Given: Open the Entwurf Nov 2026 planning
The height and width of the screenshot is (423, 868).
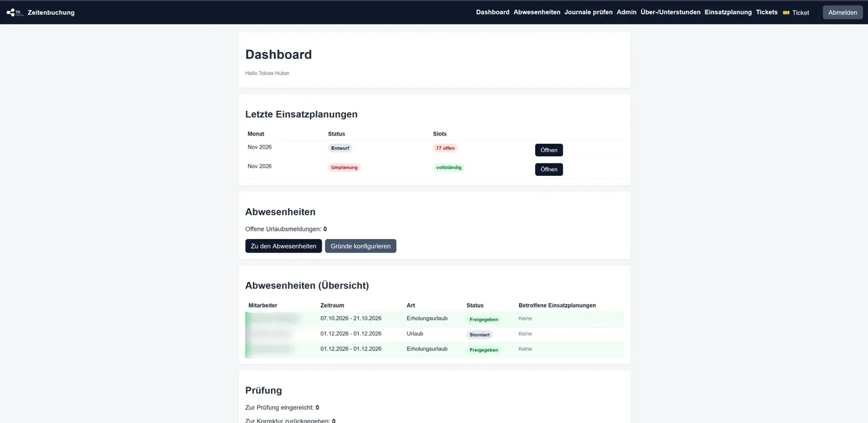Looking at the screenshot, I should tap(549, 150).
